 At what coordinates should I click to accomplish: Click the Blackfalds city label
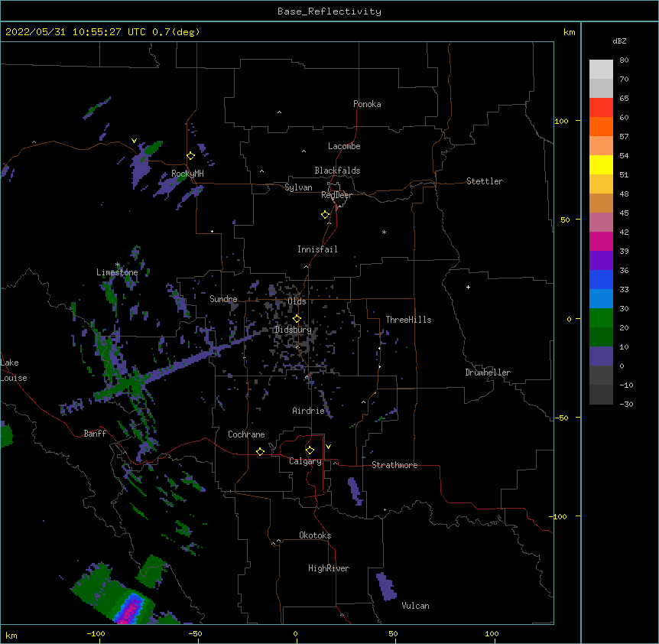click(x=337, y=171)
